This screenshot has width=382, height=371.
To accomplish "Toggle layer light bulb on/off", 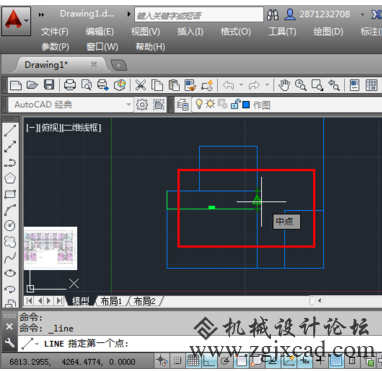I will click(x=199, y=104).
